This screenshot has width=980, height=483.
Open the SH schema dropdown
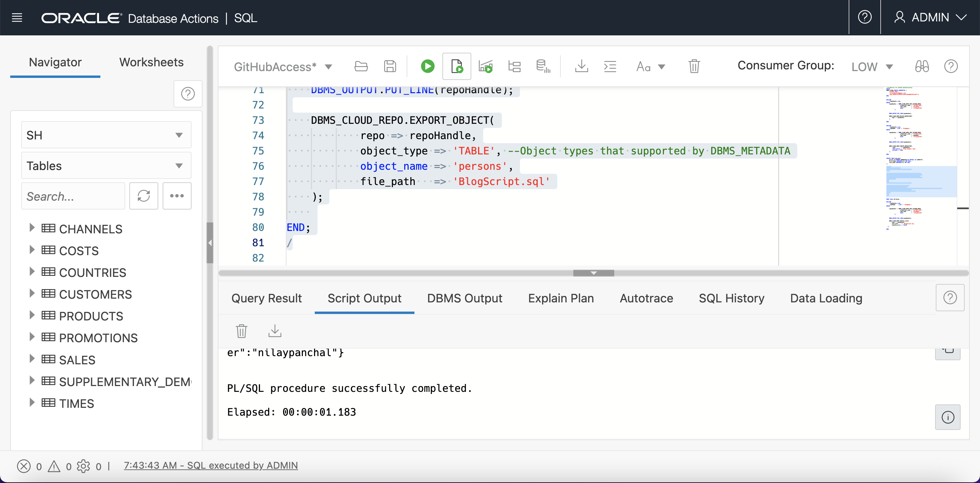[x=106, y=135]
